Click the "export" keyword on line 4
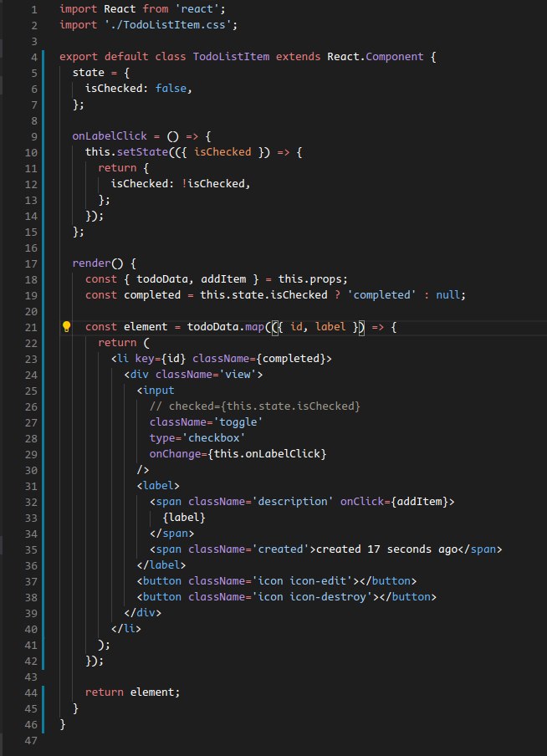This screenshot has width=547, height=756. (79, 57)
